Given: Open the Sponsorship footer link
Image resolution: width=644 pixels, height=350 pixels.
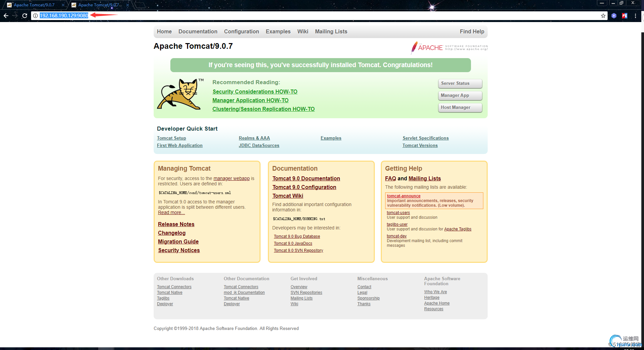Looking at the screenshot, I should [x=368, y=298].
